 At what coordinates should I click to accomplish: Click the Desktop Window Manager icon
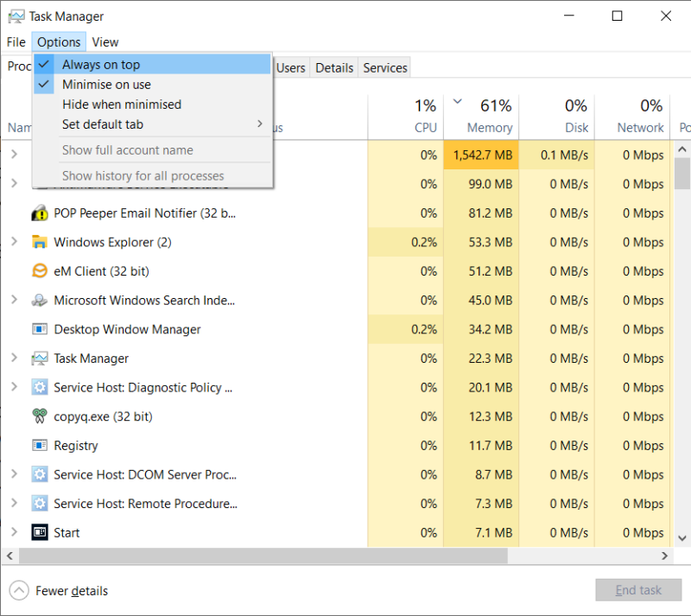(x=40, y=329)
